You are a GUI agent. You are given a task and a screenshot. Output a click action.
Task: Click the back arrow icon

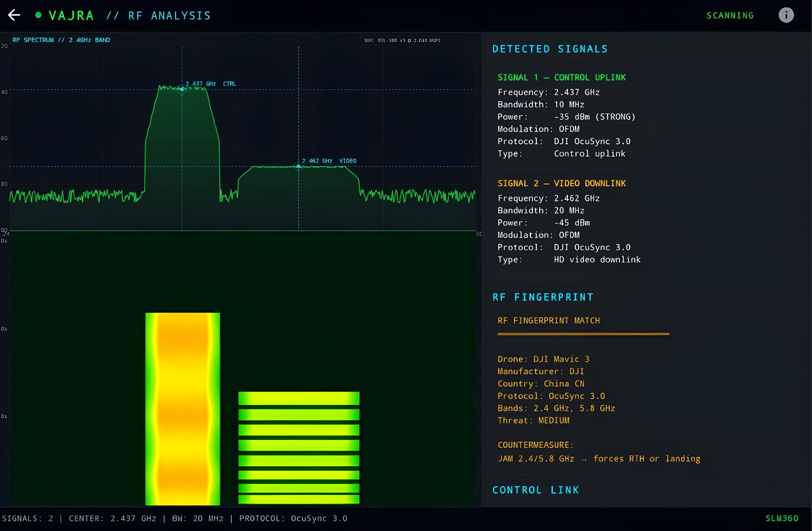click(x=14, y=15)
